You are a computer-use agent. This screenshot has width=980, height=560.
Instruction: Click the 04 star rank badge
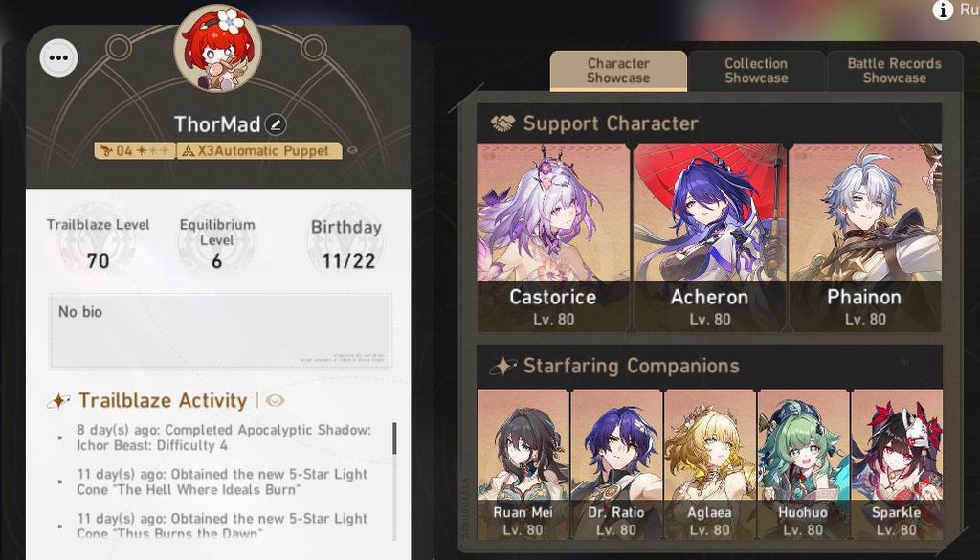point(135,150)
